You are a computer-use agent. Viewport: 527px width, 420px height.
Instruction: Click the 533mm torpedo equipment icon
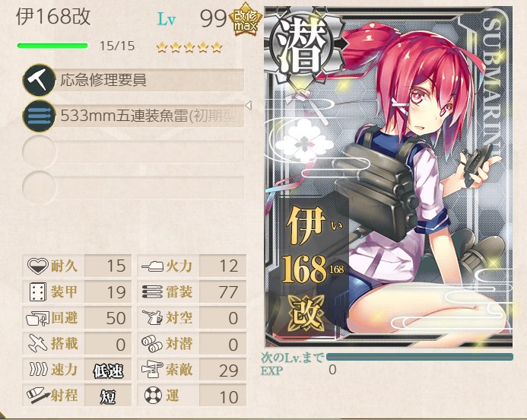point(39,116)
